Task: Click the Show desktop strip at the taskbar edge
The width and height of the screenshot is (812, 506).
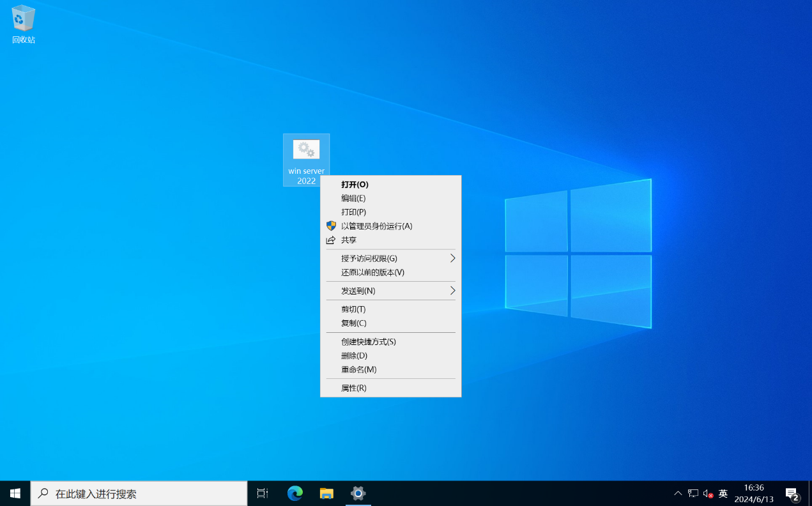Action: pyautogui.click(x=809, y=493)
